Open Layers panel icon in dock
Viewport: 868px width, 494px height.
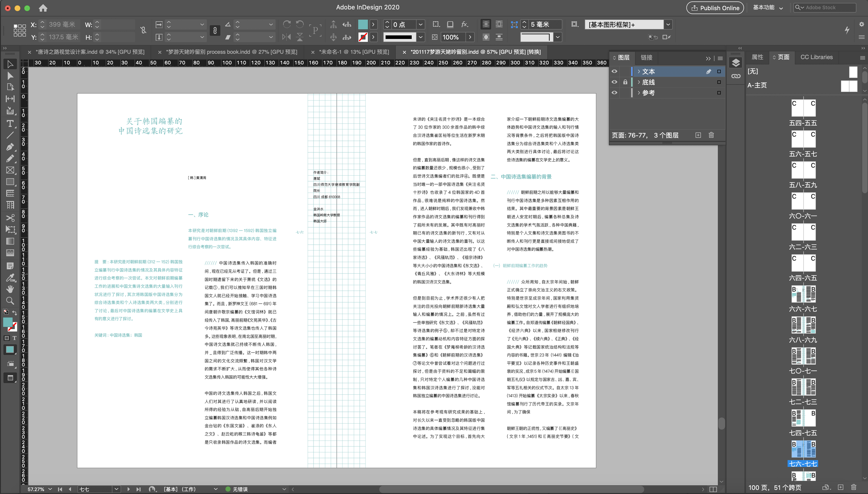click(x=736, y=63)
